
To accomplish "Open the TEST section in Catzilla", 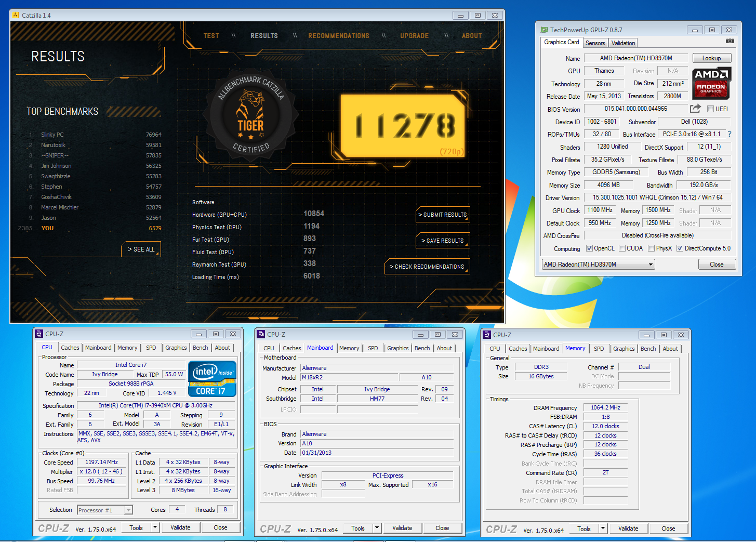I will (211, 36).
